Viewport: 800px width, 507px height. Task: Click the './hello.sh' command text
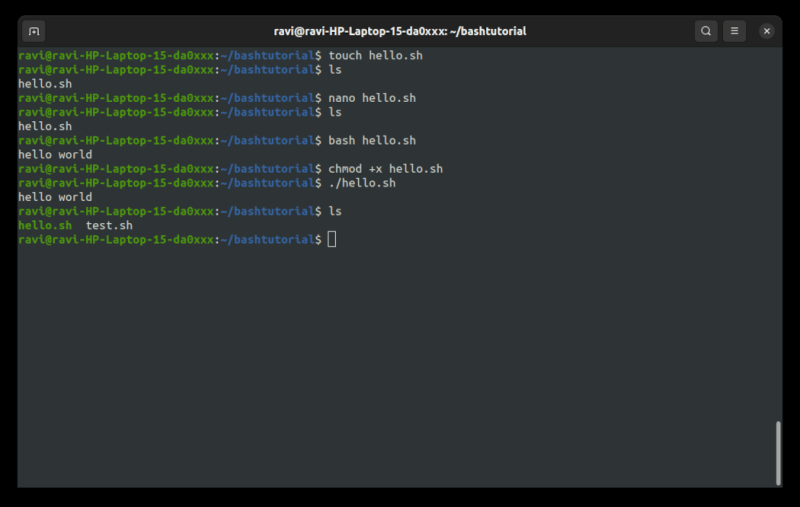[x=362, y=183]
